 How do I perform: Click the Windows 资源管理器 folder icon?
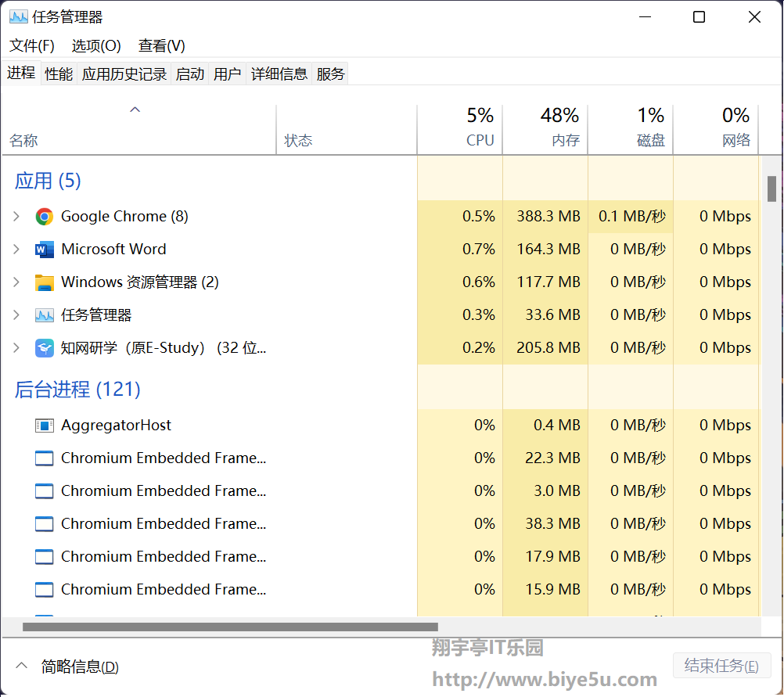[45, 282]
